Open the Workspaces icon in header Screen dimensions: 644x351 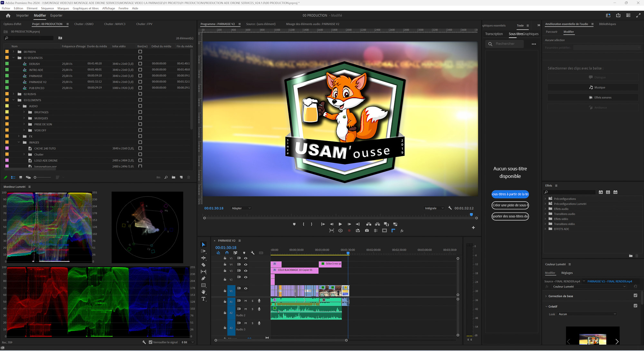click(608, 15)
